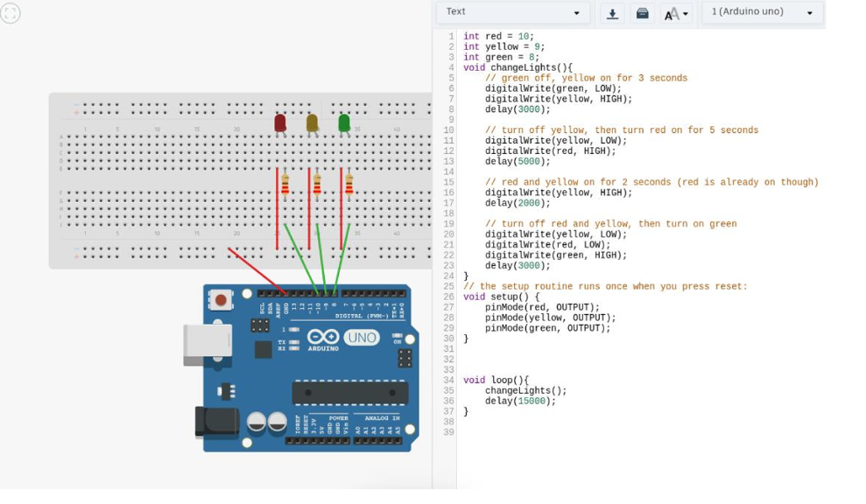Viewport: 866px width, 504px height.
Task: Select the leftmost green wire to the Arduino
Action: (301, 259)
